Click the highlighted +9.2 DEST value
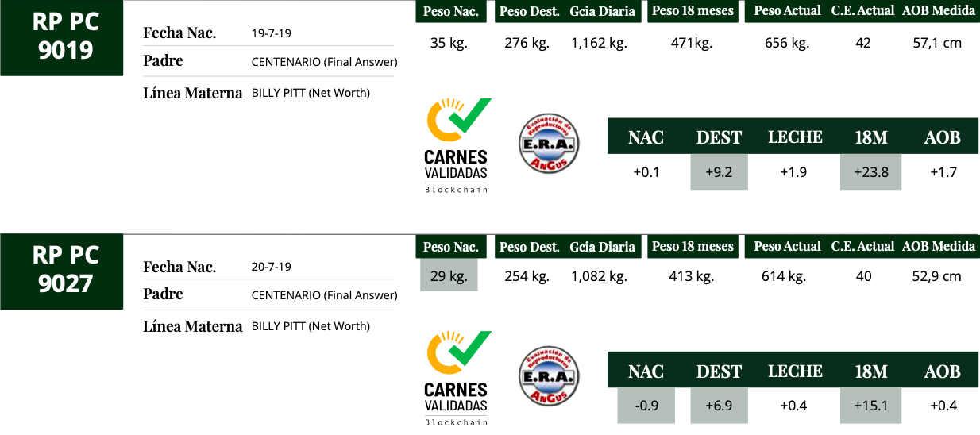The image size is (980, 435). [719, 172]
